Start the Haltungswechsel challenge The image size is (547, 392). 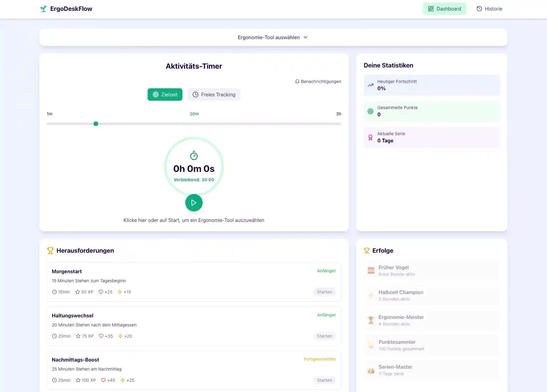(x=324, y=336)
